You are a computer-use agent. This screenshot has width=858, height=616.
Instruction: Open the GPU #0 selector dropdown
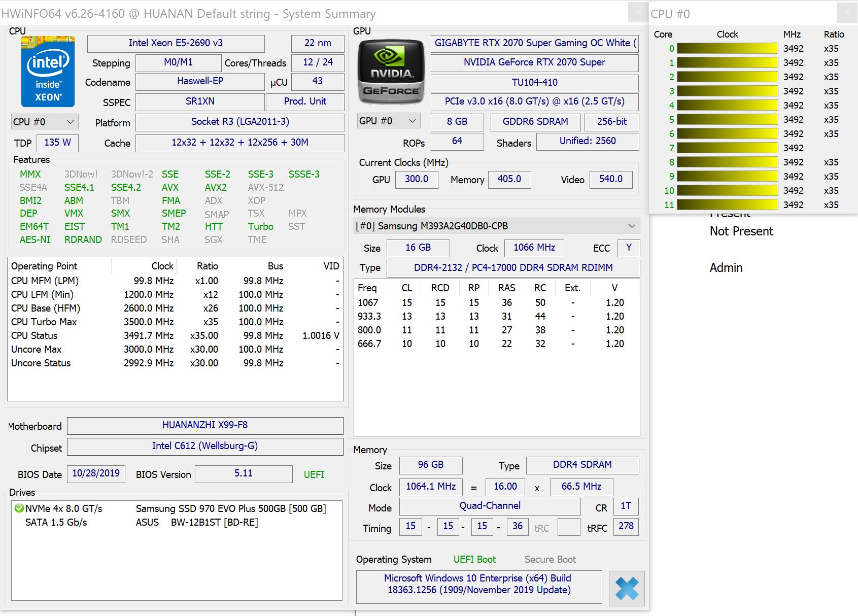[388, 121]
